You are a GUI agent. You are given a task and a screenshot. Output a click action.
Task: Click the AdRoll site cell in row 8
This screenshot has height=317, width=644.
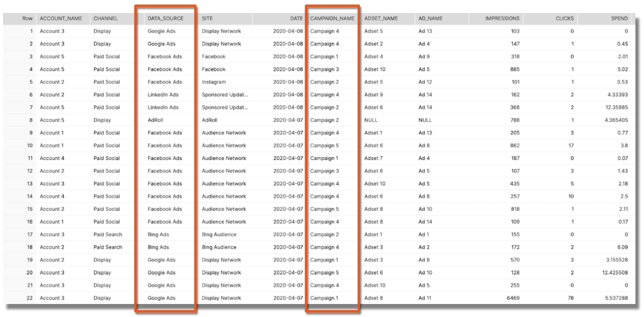coord(209,120)
